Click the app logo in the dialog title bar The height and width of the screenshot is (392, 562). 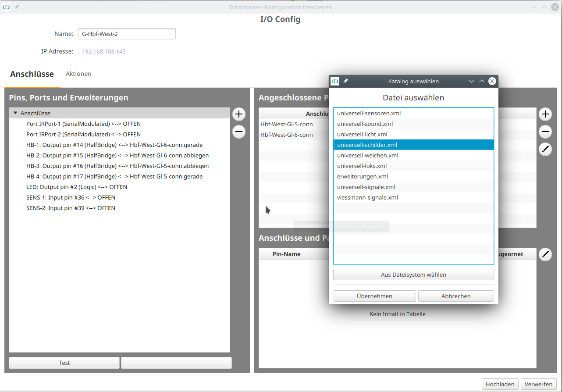[x=335, y=81]
